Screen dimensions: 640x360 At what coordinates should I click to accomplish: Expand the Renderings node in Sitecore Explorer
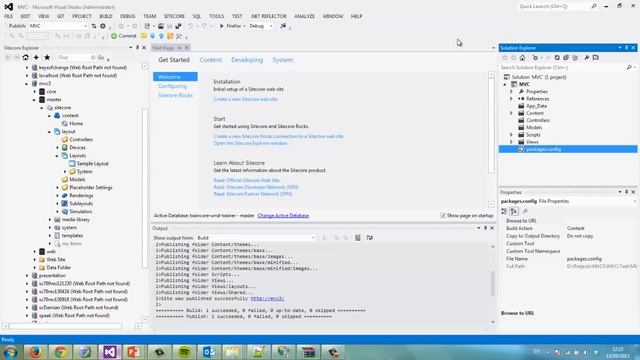point(58,196)
